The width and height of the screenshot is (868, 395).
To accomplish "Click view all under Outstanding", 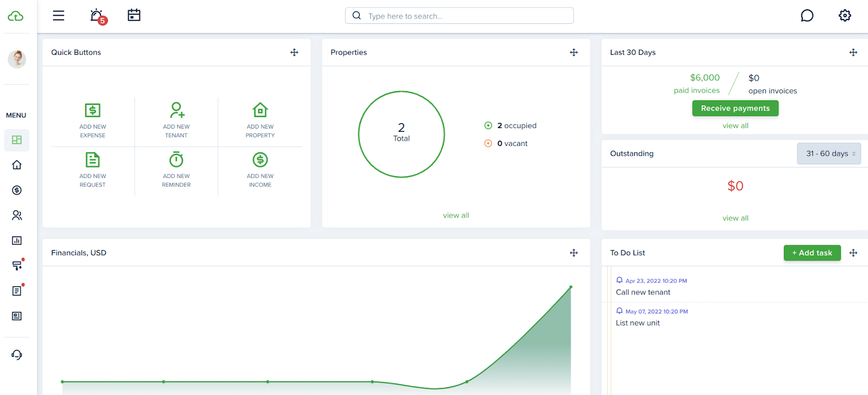I will coord(735,218).
